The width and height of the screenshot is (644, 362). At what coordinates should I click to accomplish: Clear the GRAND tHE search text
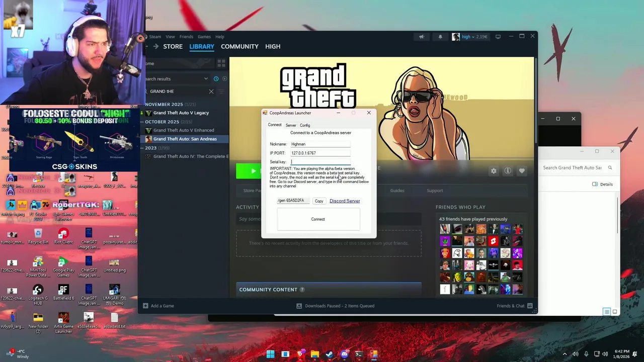(211, 92)
